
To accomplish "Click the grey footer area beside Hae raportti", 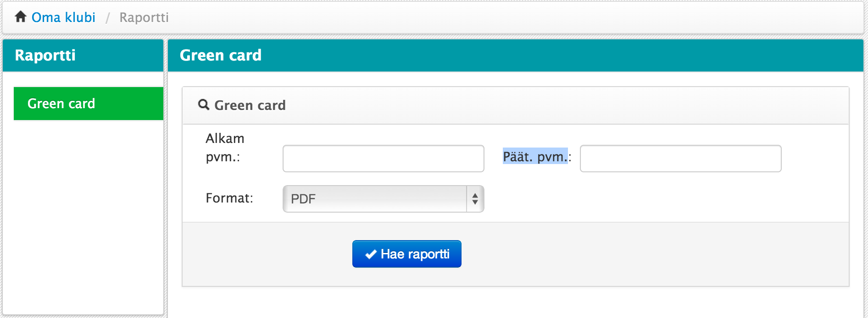I will tap(642, 254).
